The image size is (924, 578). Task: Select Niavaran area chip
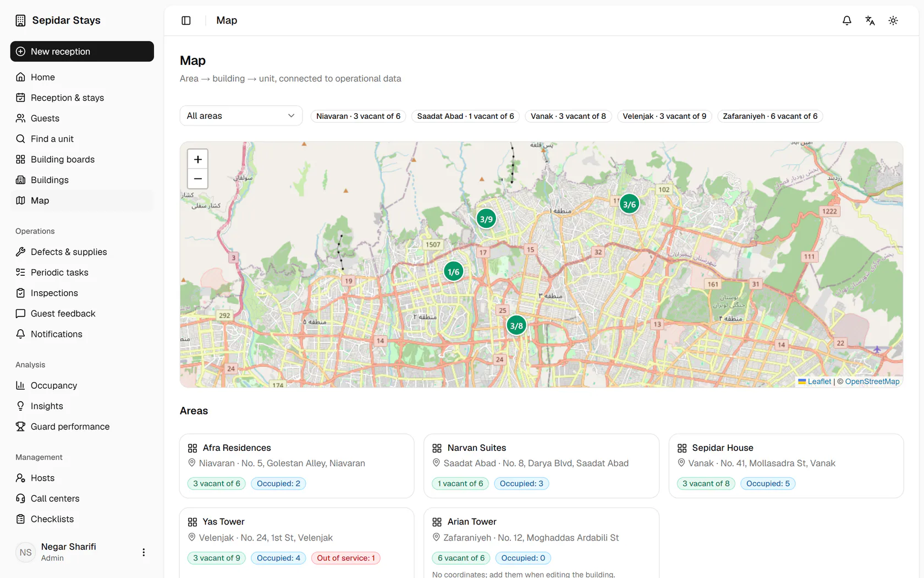tap(358, 116)
